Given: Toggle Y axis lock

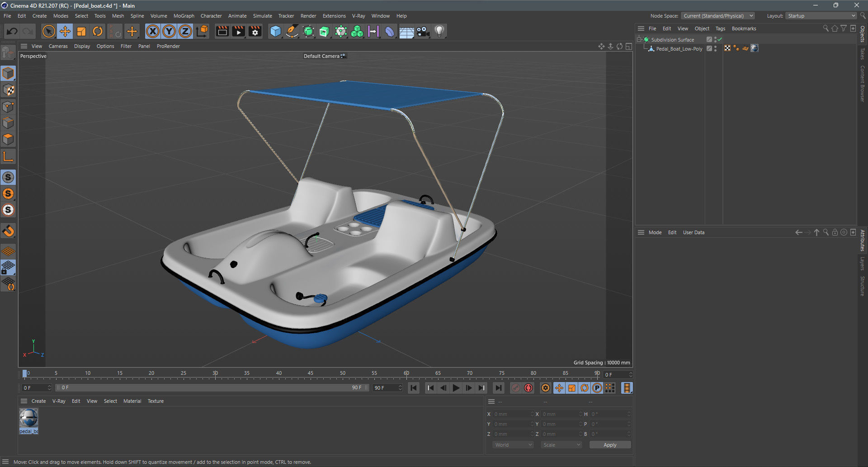Looking at the screenshot, I should (169, 31).
